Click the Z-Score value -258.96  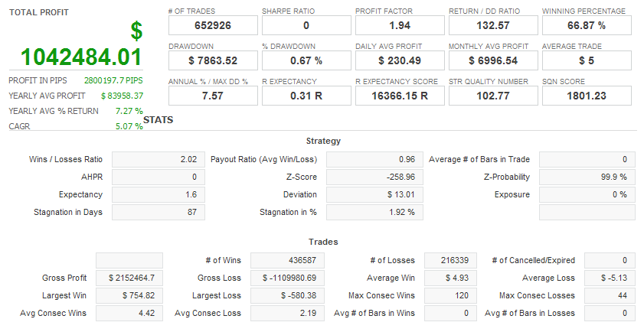click(x=373, y=177)
